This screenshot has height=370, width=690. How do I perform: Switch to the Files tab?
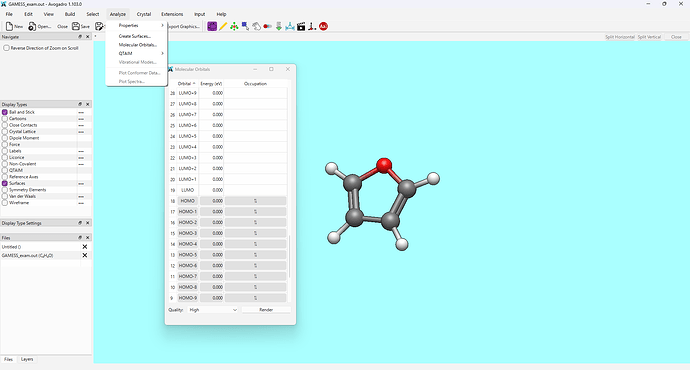tap(8, 359)
